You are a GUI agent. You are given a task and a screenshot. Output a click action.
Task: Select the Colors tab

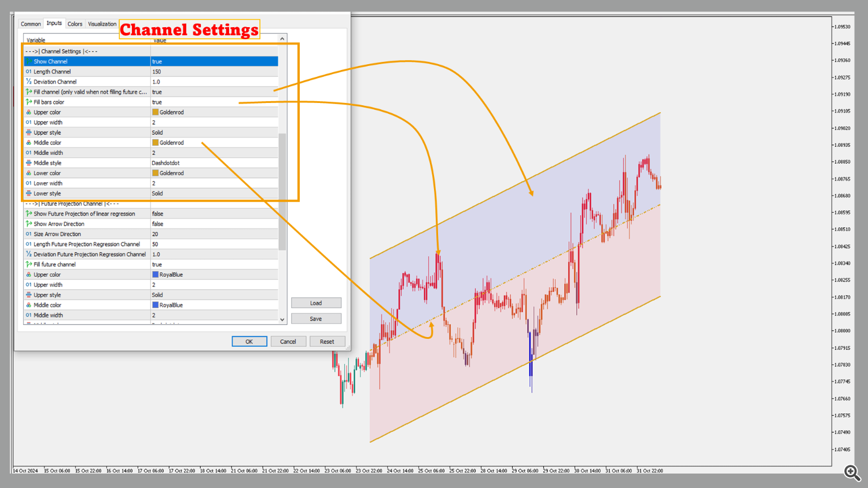75,24
